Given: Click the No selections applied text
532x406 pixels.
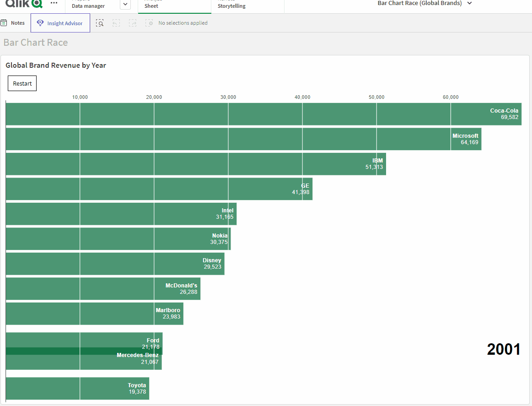Looking at the screenshot, I should point(183,22).
